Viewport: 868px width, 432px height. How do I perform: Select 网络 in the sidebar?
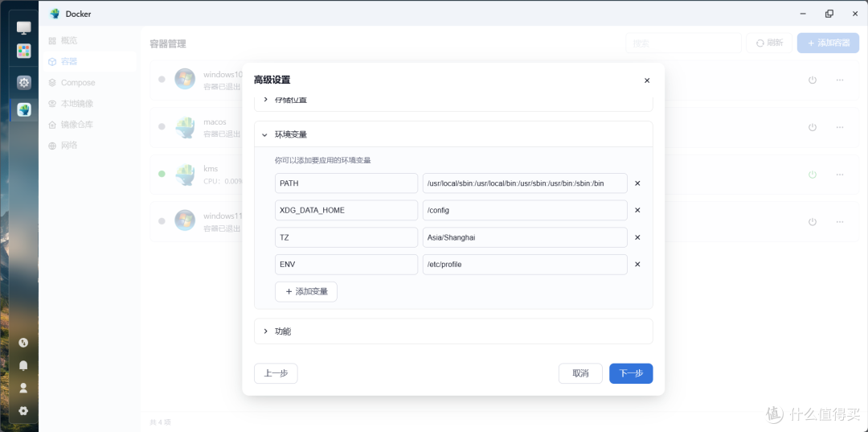(89, 146)
